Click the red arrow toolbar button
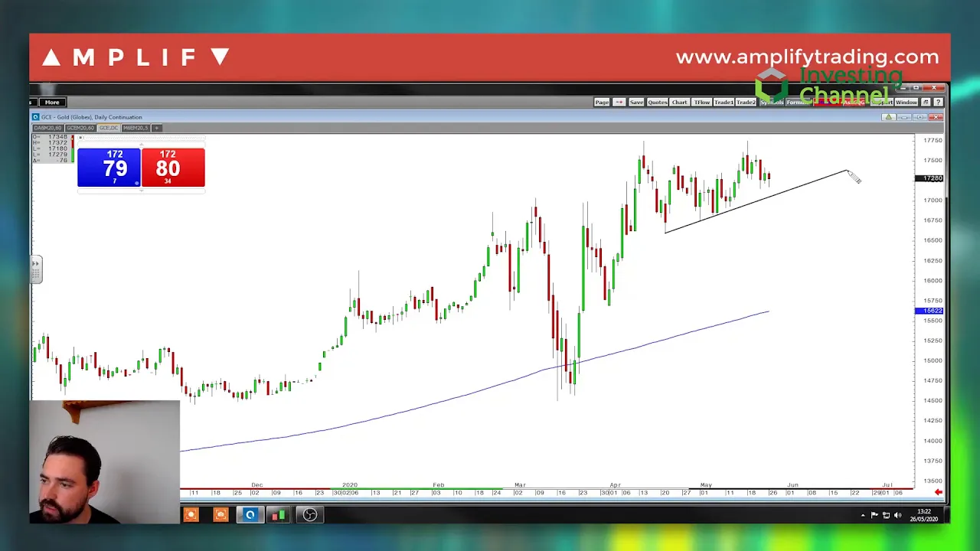Screen dimensions: 980x551 click(x=619, y=102)
